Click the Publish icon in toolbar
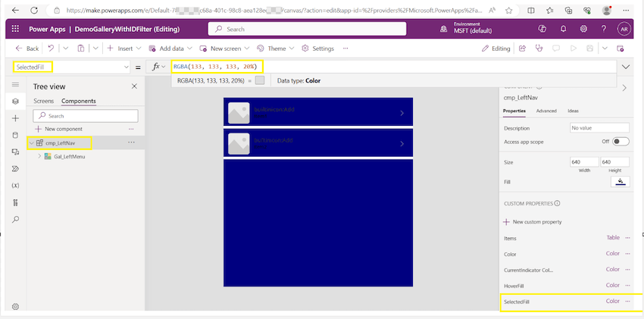Image resolution: width=644 pixels, height=319 pixels. click(621, 48)
